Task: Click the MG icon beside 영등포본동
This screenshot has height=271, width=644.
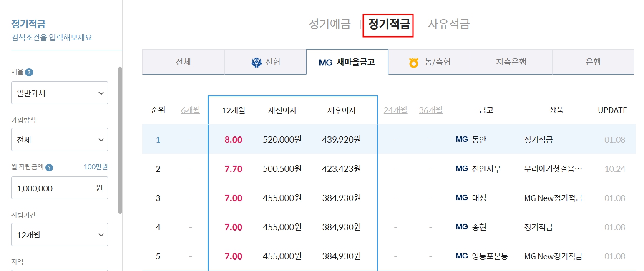Action: (x=461, y=256)
